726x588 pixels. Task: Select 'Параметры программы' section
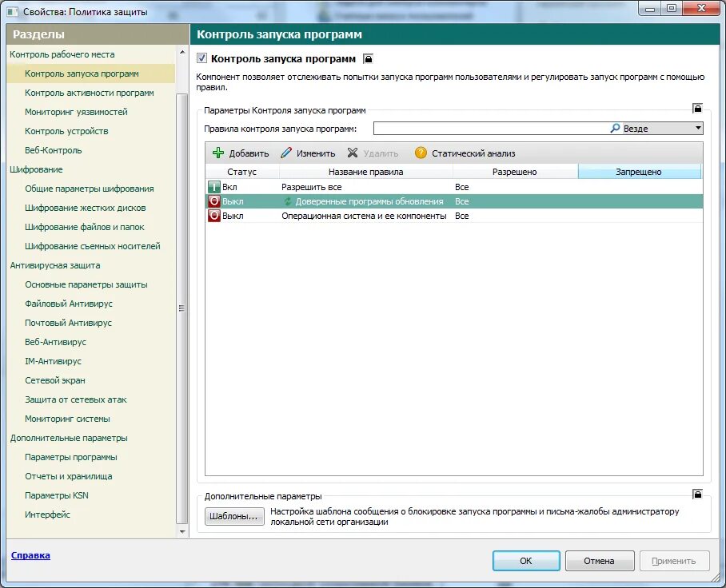(71, 457)
